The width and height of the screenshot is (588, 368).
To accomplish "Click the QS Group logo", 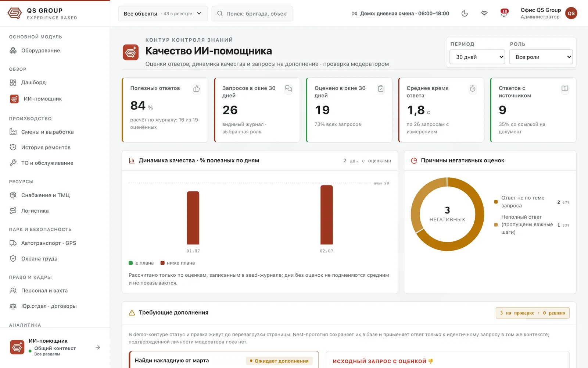I will (x=15, y=13).
